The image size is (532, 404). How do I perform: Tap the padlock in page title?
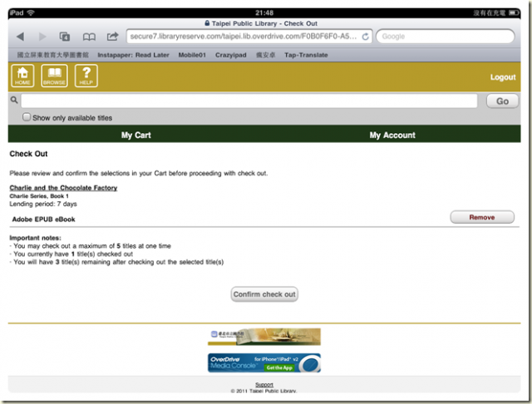(207, 23)
